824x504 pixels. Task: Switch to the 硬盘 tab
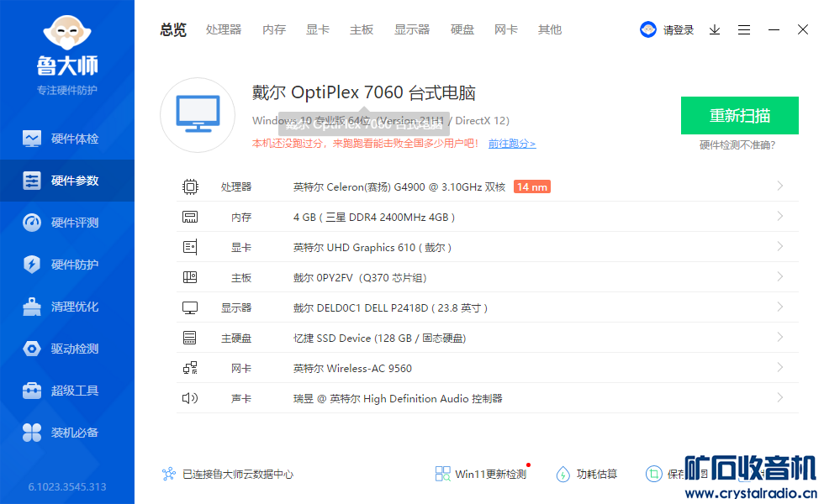[x=462, y=30]
